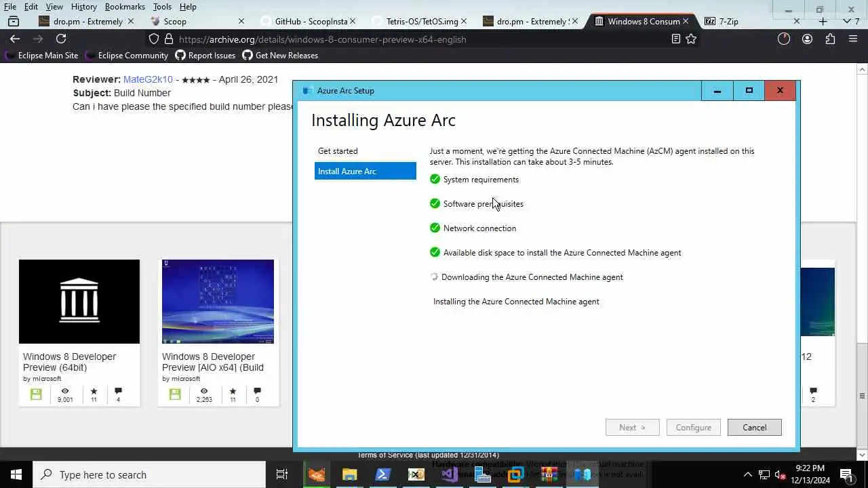Click the Downloading agent spinner icon
The width and height of the screenshot is (868, 488).
pos(434,277)
